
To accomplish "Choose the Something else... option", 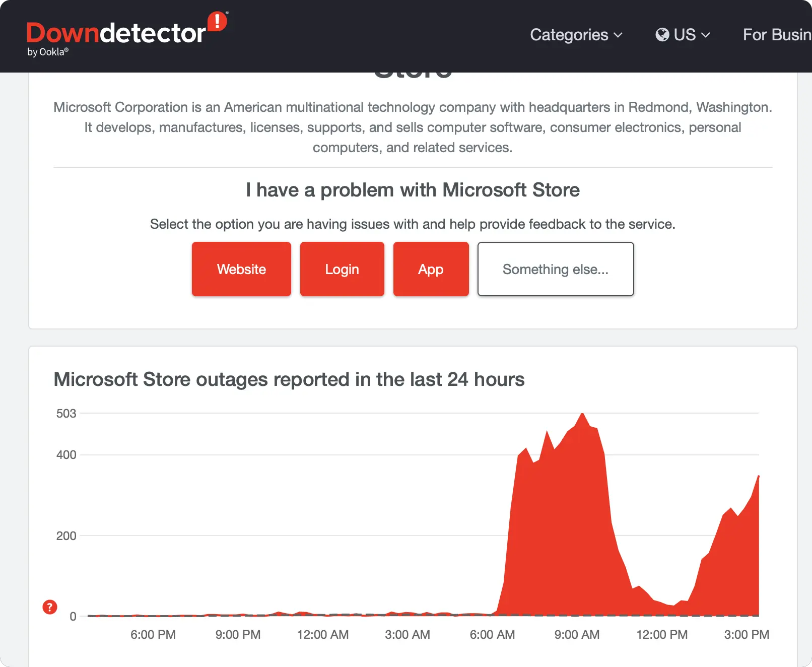I will coord(556,269).
